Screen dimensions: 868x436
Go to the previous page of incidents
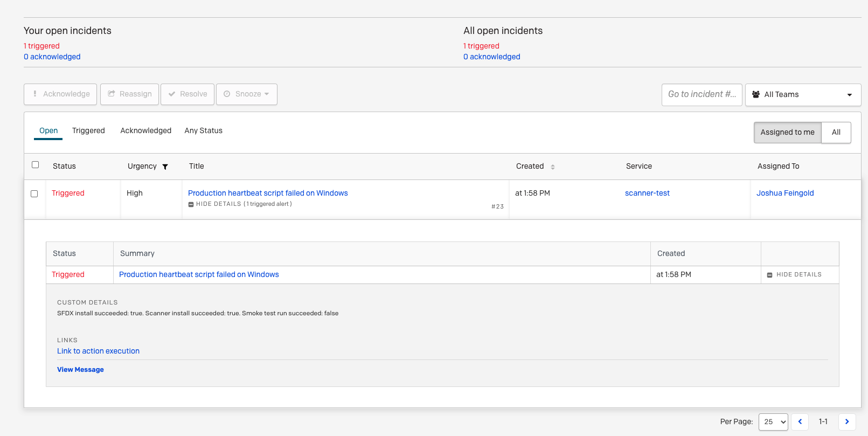(800, 422)
